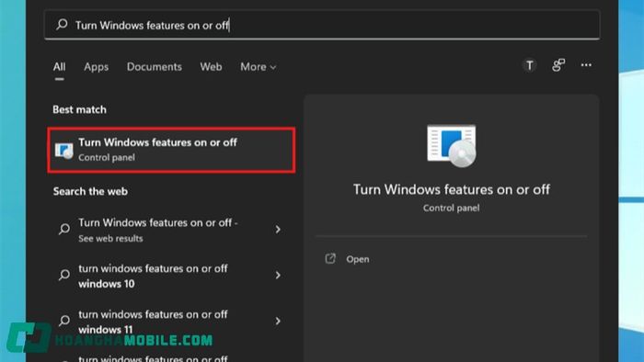Switch to the Apps tab
This screenshot has height=362, width=644.
point(96,67)
